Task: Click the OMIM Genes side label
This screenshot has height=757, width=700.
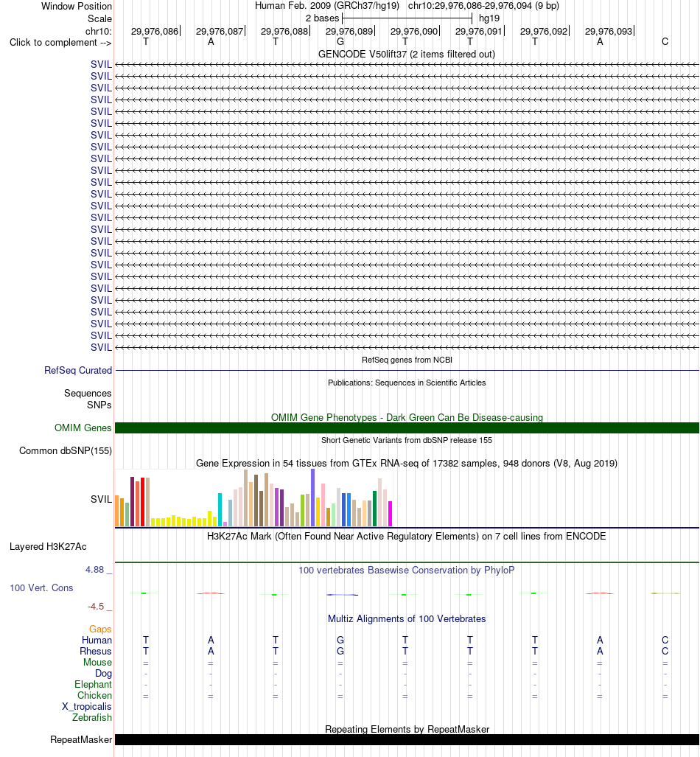Action: pyautogui.click(x=83, y=428)
